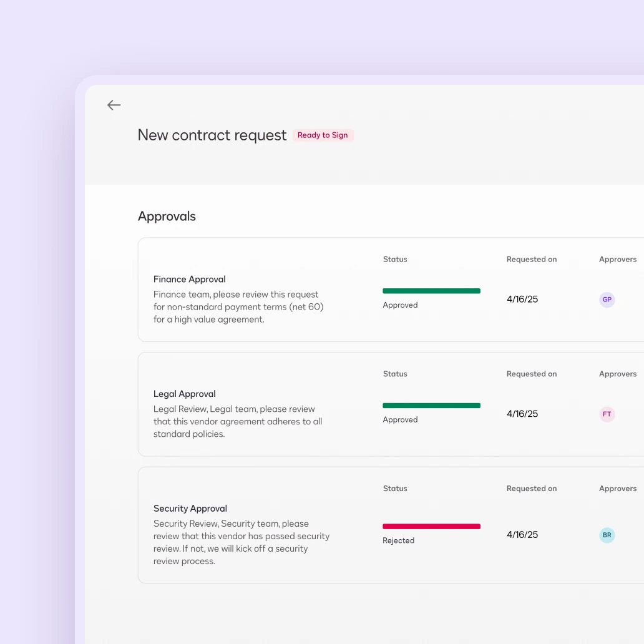Click the FT approver avatar
644x644 pixels.
[x=607, y=414]
